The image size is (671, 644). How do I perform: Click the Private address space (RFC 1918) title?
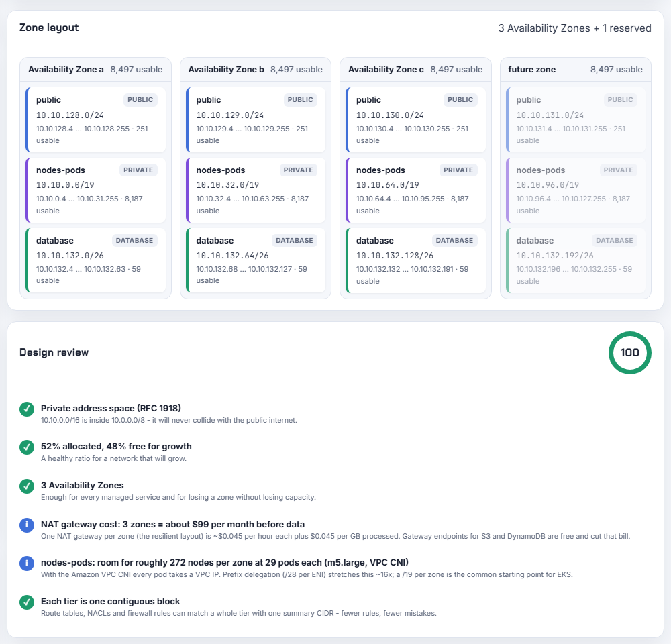pos(111,409)
